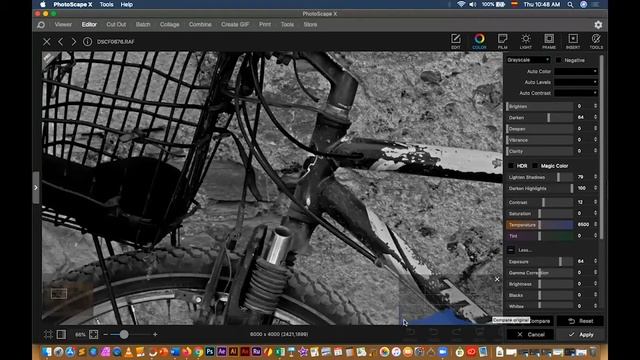Enable the Magic Color checkbox
Screen dimensions: 640x360
click(535, 166)
